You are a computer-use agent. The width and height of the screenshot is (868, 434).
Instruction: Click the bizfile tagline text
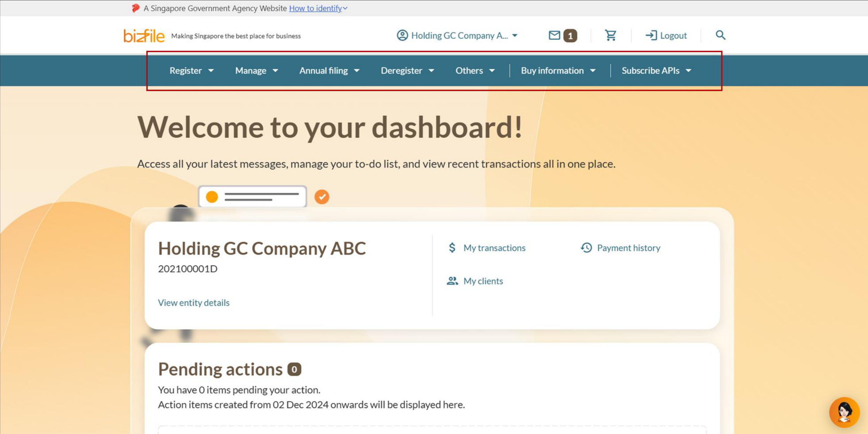[236, 36]
